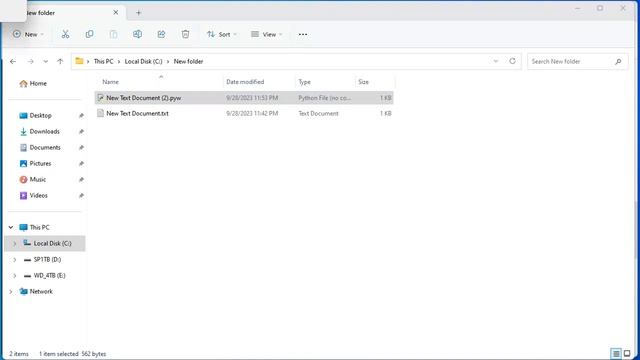Open the View dropdown
Image resolution: width=640 pixels, height=360 pixels.
tap(266, 34)
